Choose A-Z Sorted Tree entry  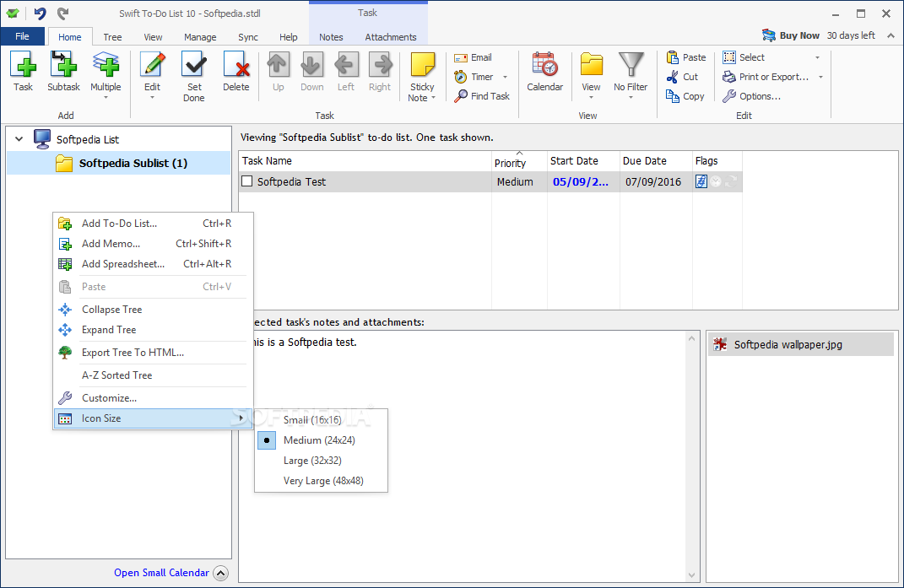tap(153, 375)
